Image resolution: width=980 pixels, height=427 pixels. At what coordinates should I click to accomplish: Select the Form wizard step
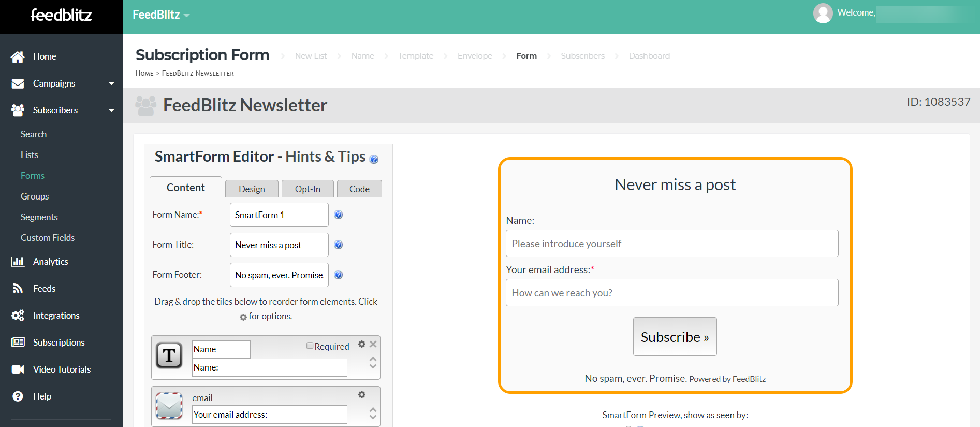point(526,56)
